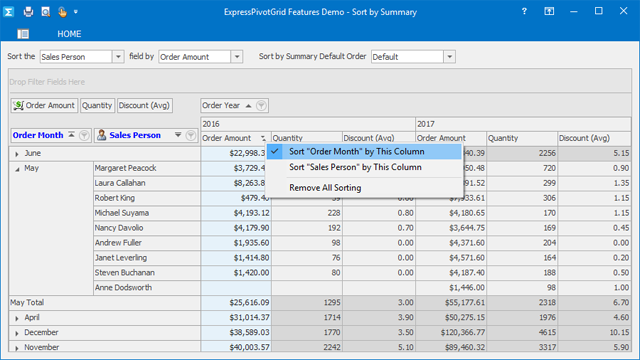Select the Margaret Peacock row header
The height and width of the screenshot is (360, 640).
click(x=147, y=168)
